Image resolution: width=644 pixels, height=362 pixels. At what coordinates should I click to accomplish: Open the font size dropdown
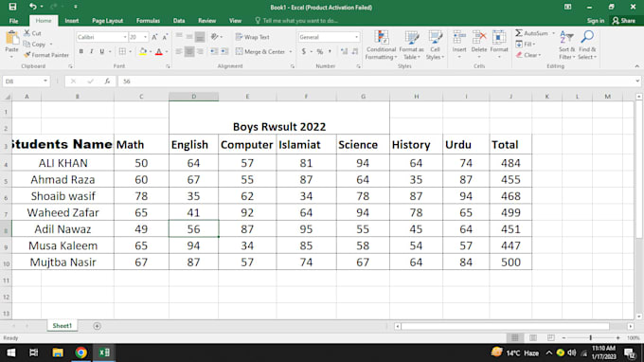tap(145, 37)
